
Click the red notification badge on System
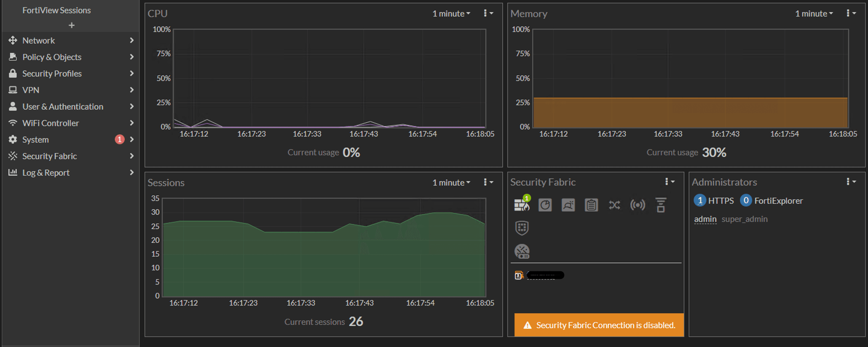click(120, 139)
